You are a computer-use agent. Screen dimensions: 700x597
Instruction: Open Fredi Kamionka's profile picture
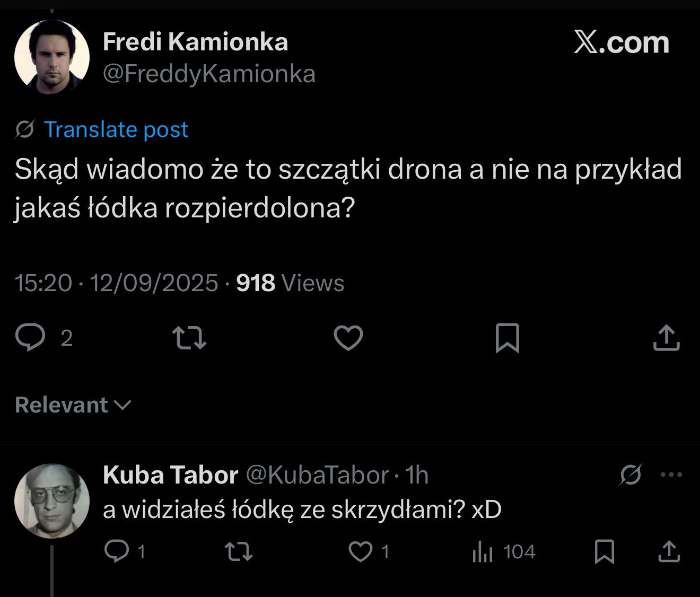click(51, 57)
